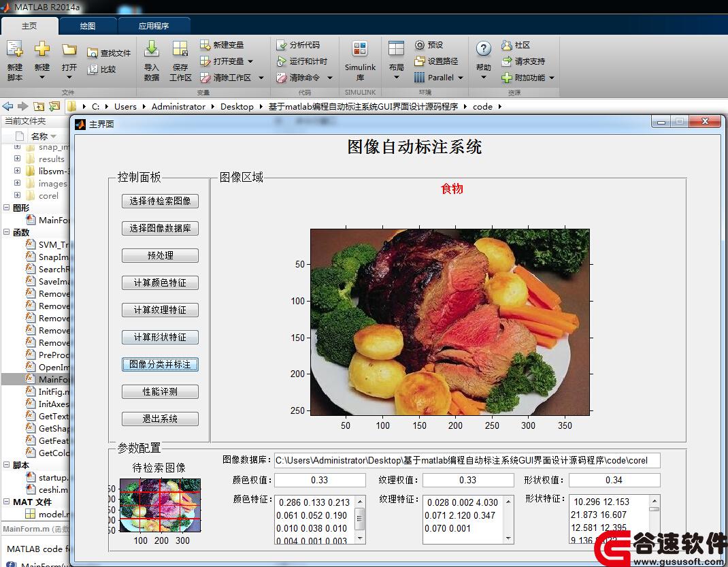
Task: Click the yellow plus 新建 icon
Action: pyautogui.click(x=42, y=49)
